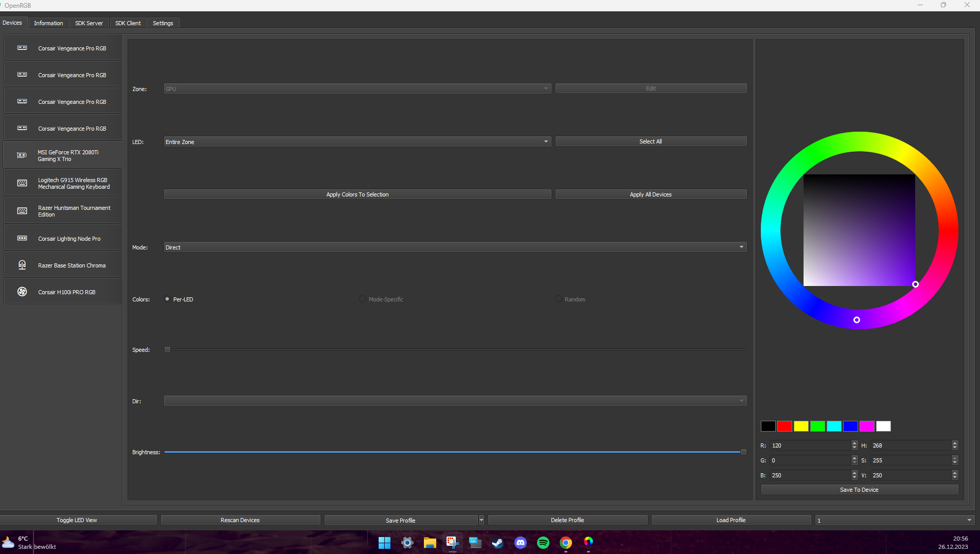Click the Speed slider handle

pyautogui.click(x=167, y=349)
